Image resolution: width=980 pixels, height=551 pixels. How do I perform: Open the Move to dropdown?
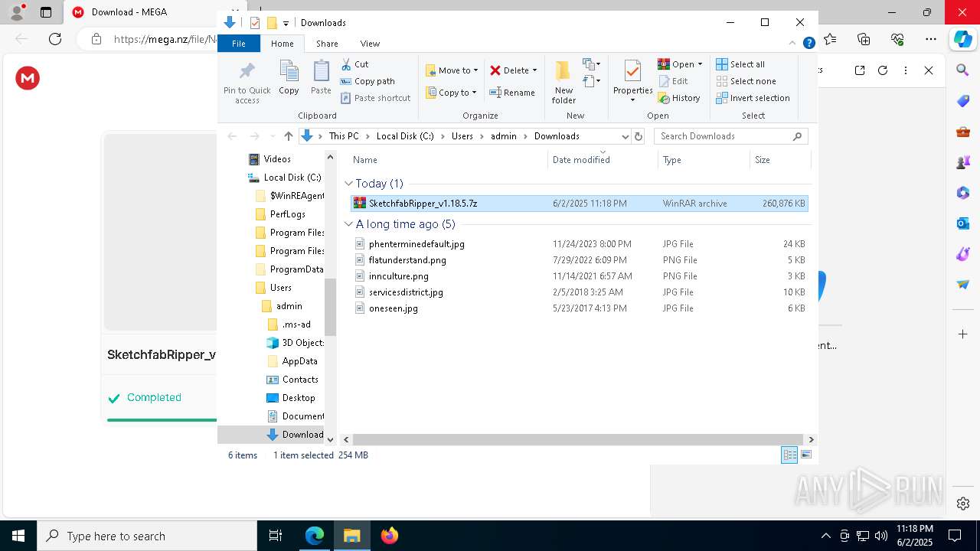(x=452, y=70)
